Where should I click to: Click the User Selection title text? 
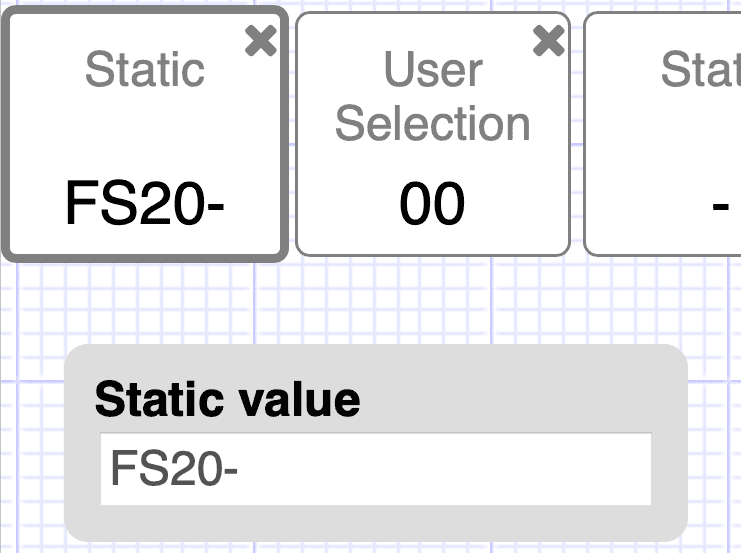click(x=432, y=96)
